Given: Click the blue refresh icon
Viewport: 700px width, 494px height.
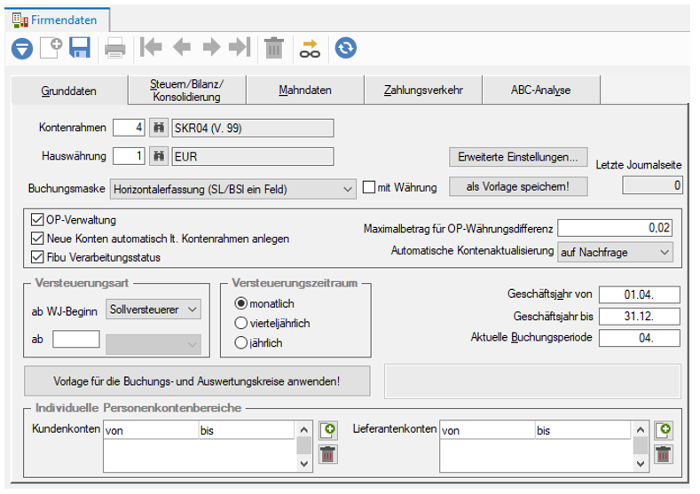Looking at the screenshot, I should (346, 48).
